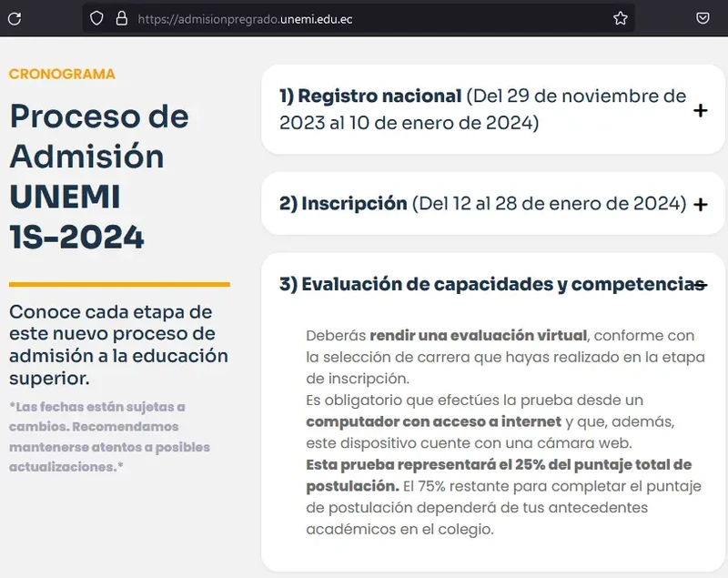Click '3) Evaluación de capacidades y competencias' heading
728x578 pixels.
click(x=491, y=284)
